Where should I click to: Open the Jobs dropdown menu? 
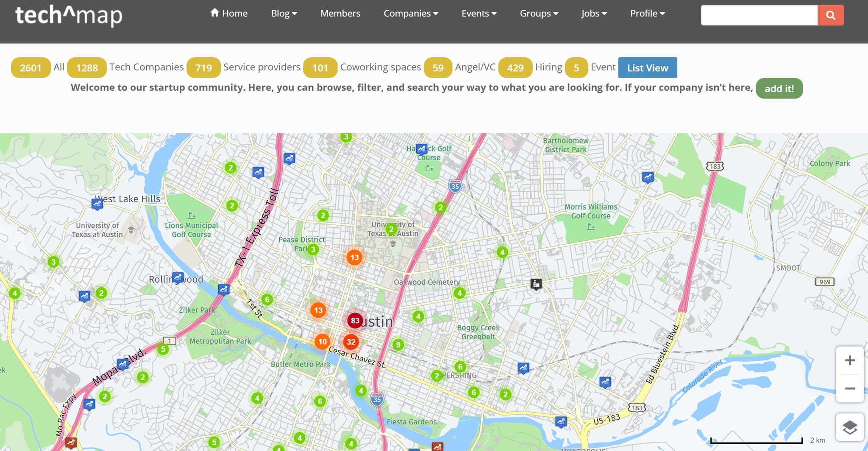point(594,13)
